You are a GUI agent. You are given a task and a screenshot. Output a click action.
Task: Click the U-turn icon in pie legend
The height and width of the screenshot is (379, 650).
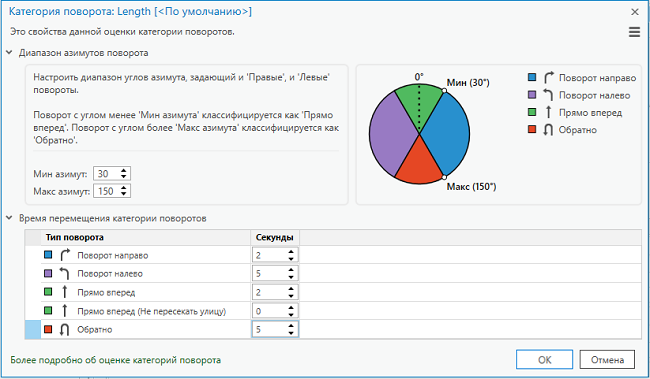[x=548, y=130]
